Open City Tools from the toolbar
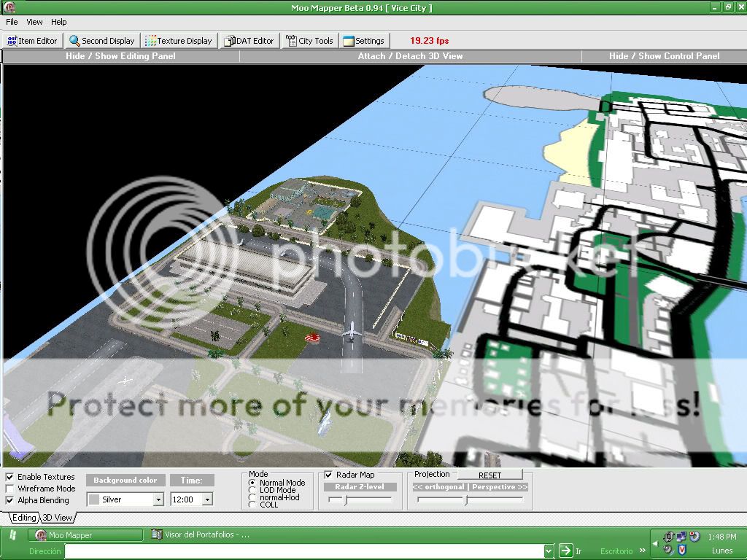 pos(309,41)
